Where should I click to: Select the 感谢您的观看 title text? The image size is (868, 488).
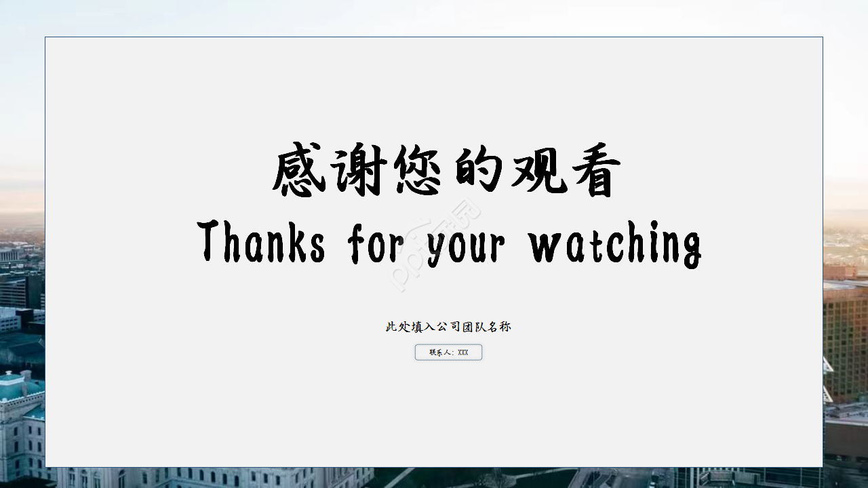448,169
